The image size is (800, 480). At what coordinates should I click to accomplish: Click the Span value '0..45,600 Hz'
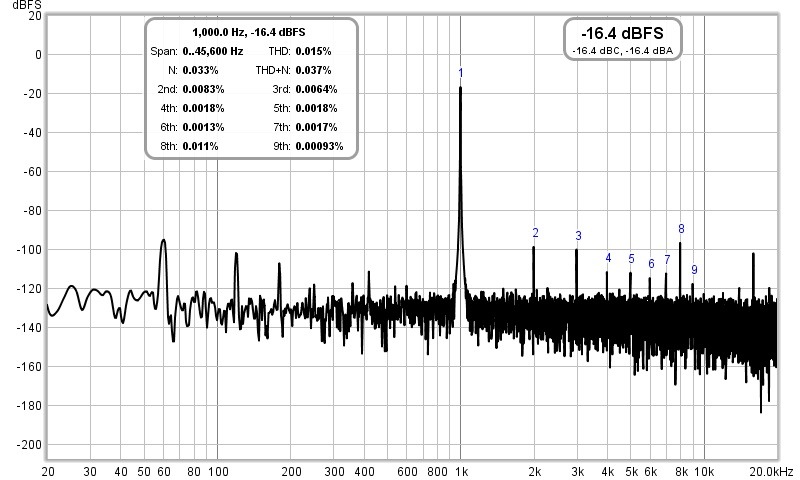click(213, 51)
